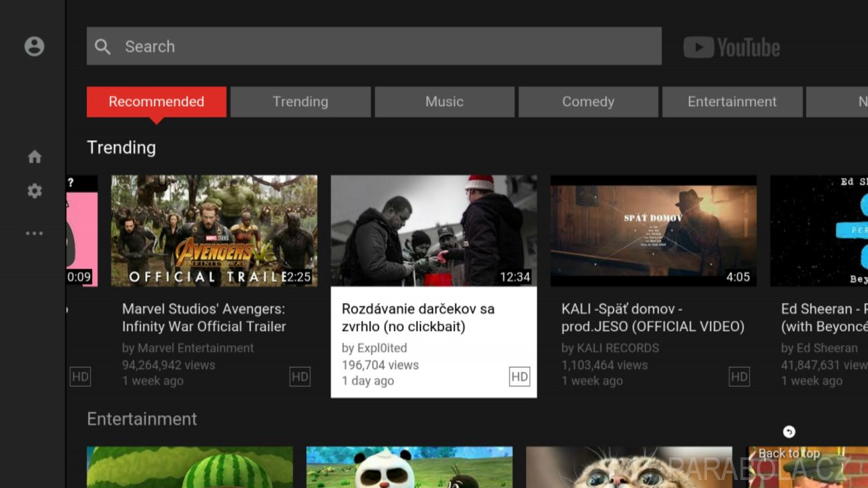Click '196,704 views' text

pos(381,365)
